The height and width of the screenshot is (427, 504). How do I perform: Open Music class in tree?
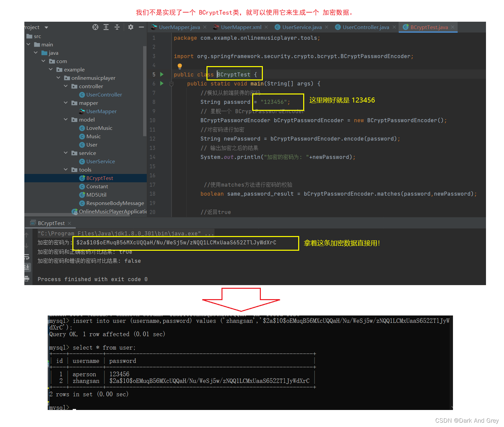click(x=93, y=137)
